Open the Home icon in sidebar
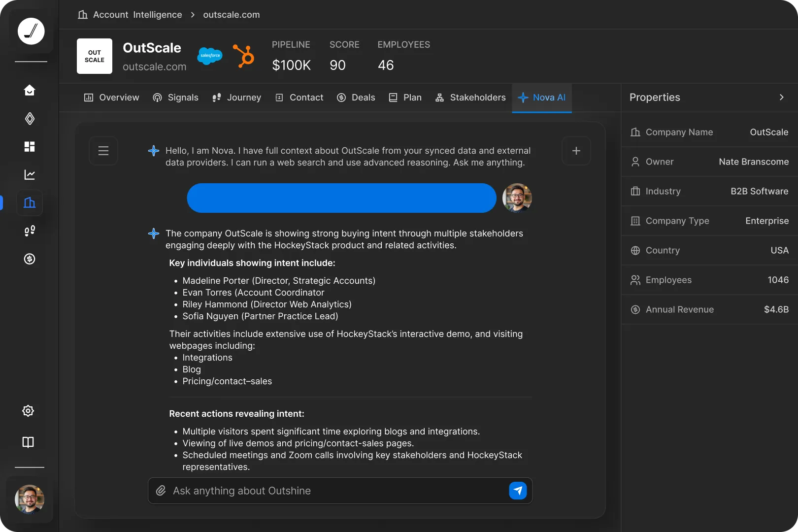Screen dimensions: 798x532 (30, 90)
